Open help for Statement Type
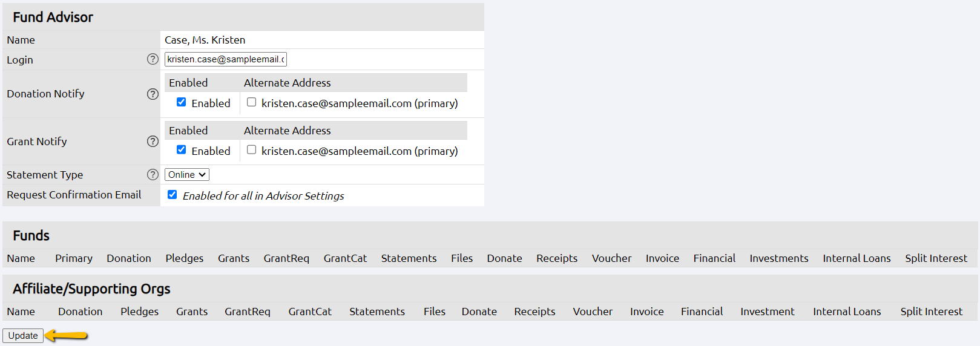 (x=153, y=175)
